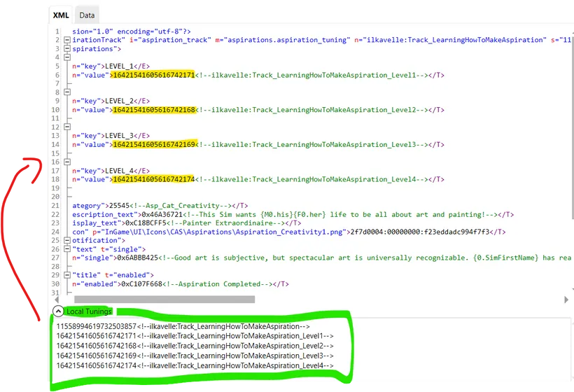Collapse the Local Tunings panel chevron
574x392 pixels.
point(58,311)
